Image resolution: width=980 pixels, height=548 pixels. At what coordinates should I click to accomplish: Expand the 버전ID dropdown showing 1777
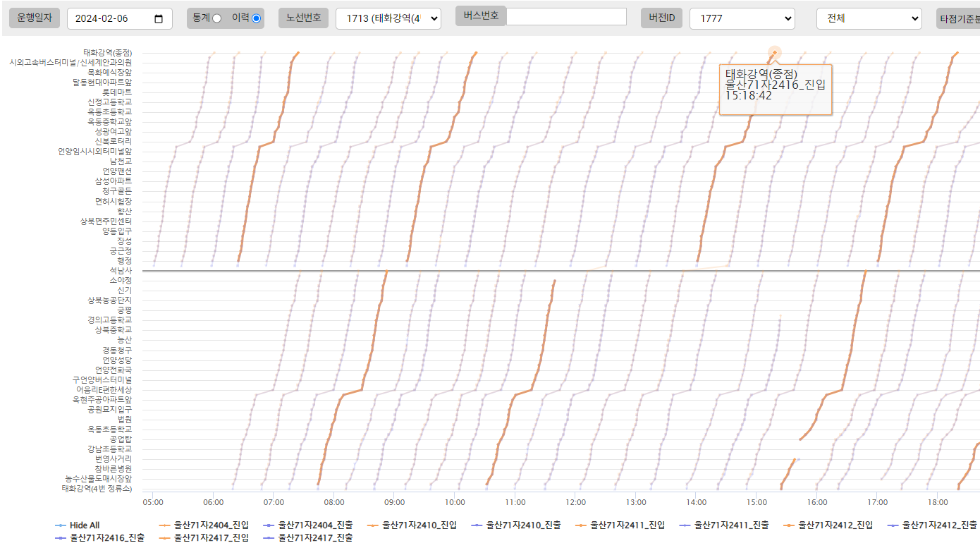point(742,19)
